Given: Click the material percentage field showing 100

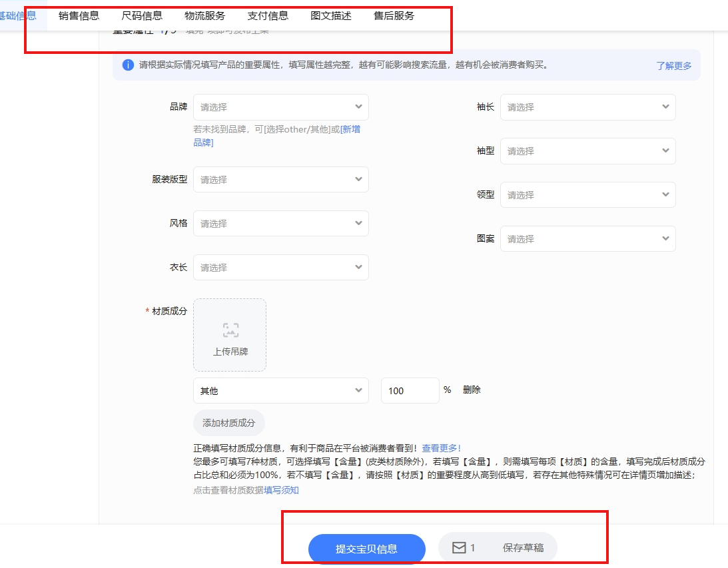Looking at the screenshot, I should pos(410,391).
